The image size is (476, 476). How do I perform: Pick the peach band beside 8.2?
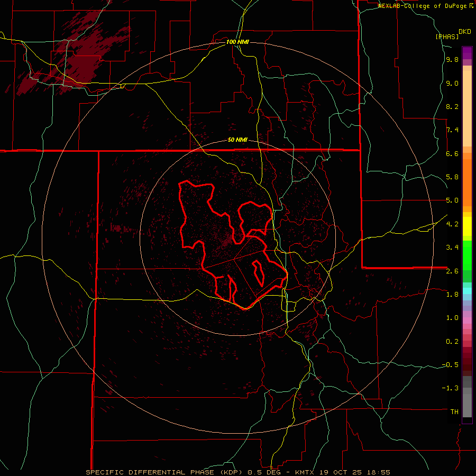tap(467, 108)
